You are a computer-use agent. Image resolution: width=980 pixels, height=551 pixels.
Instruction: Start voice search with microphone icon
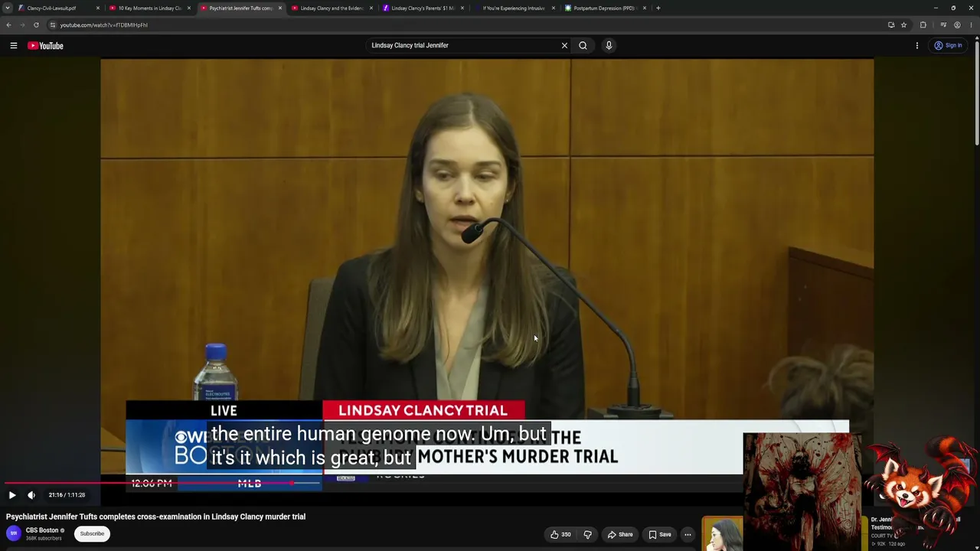609,45
